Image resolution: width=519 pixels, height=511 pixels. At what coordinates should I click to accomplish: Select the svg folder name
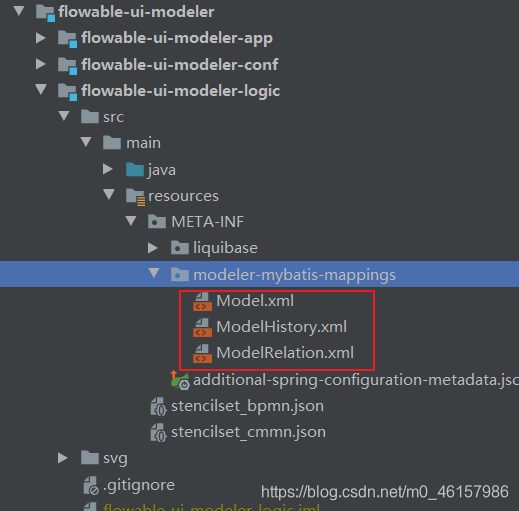[x=115, y=459]
